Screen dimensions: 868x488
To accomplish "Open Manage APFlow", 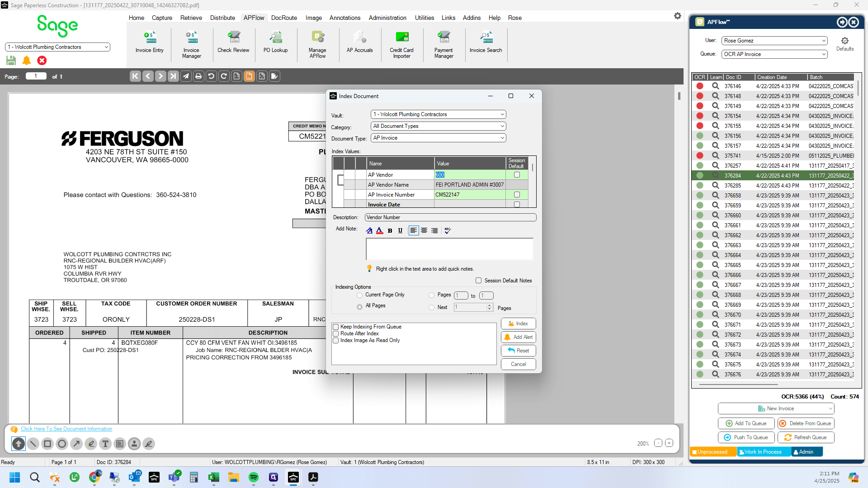I will pyautogui.click(x=317, y=45).
